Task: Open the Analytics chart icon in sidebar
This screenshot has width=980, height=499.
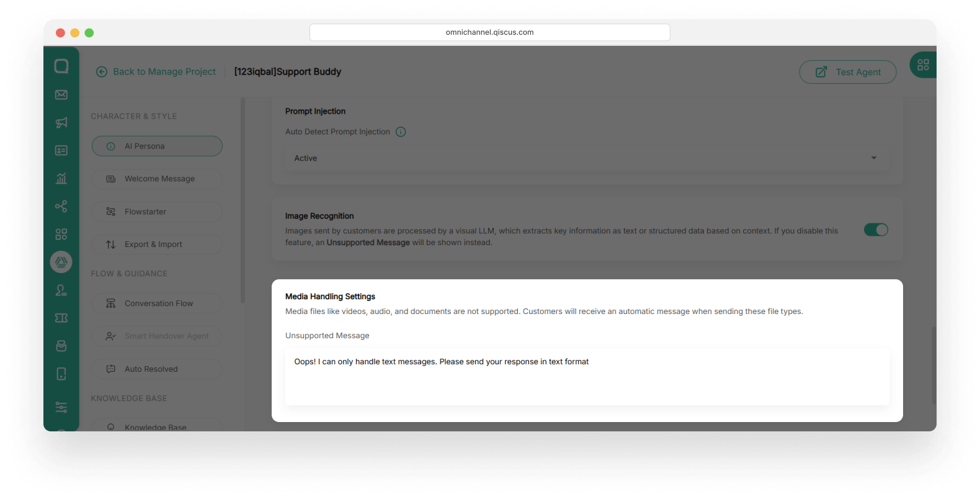Action: click(61, 179)
